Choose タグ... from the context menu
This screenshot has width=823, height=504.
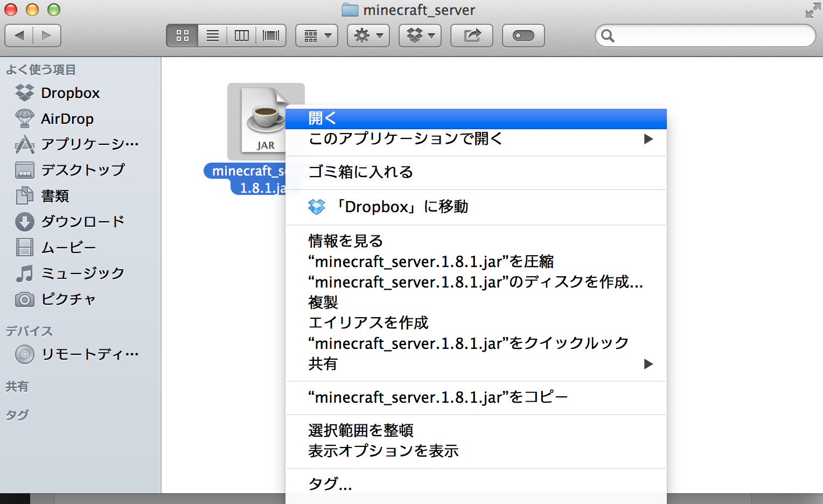coord(476,484)
